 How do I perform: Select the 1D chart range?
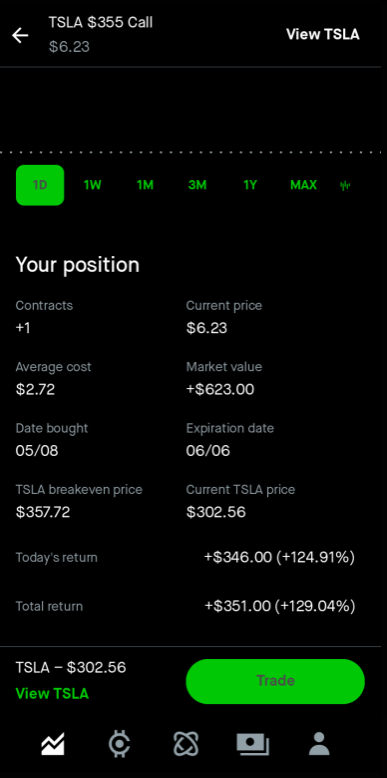tap(40, 185)
